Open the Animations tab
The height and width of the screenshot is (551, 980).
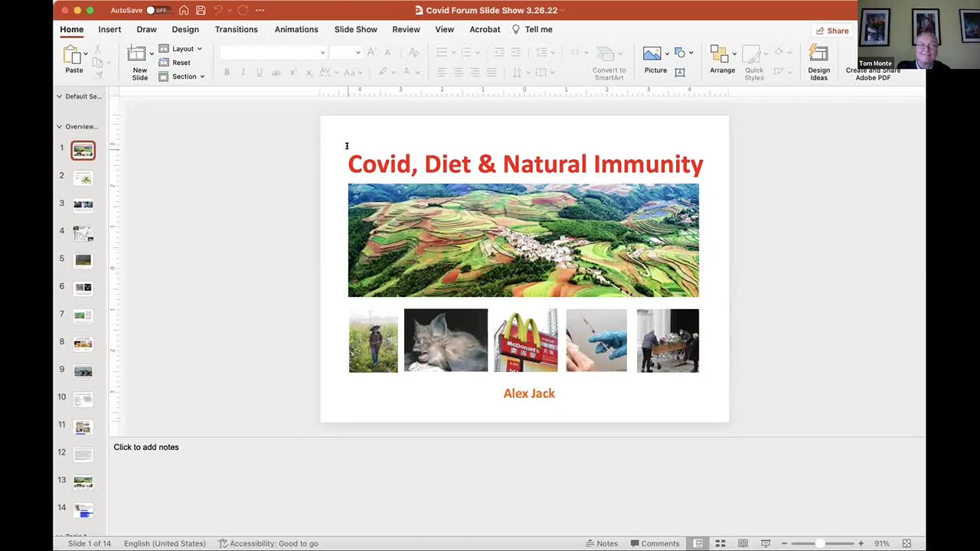pyautogui.click(x=296, y=29)
